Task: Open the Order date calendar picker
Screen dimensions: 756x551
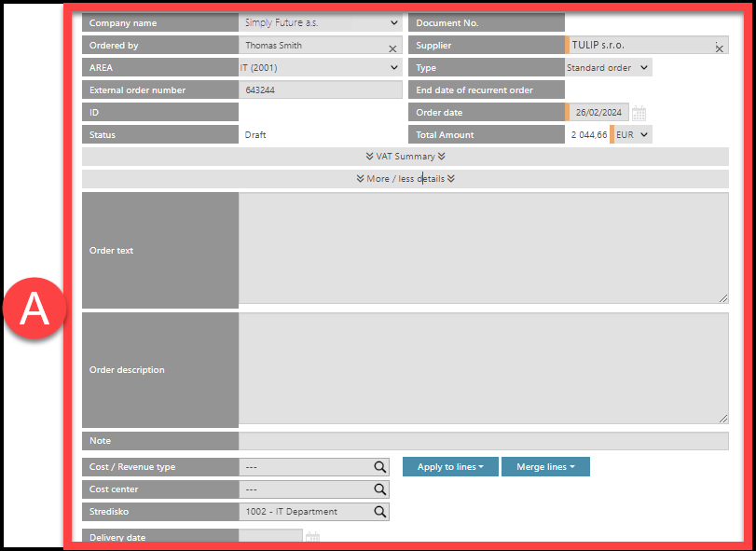Action: pos(639,114)
